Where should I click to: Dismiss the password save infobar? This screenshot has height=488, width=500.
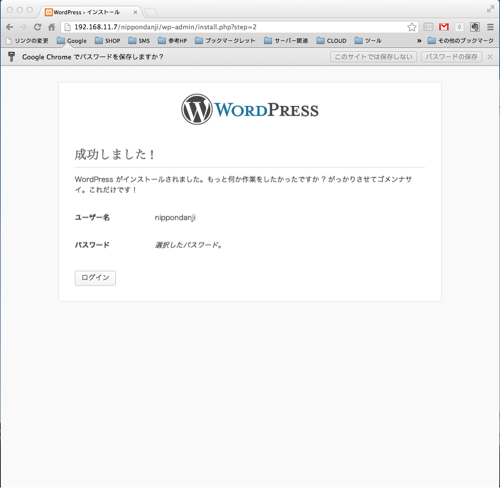point(490,57)
